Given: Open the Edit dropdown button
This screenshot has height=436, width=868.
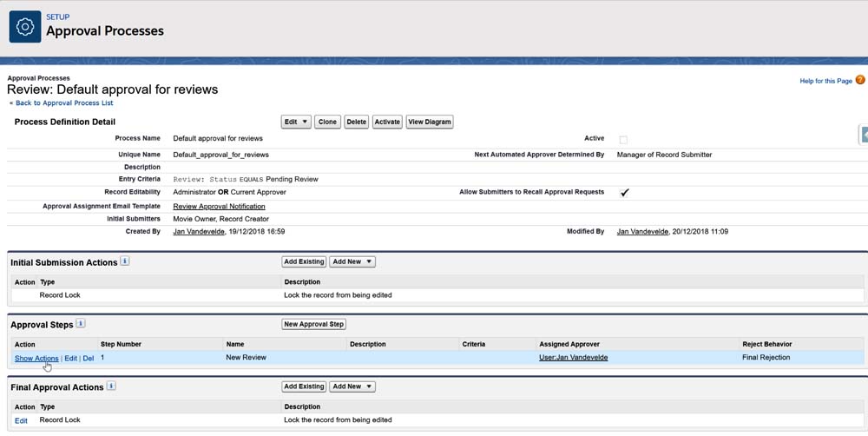Looking at the screenshot, I should click(296, 122).
